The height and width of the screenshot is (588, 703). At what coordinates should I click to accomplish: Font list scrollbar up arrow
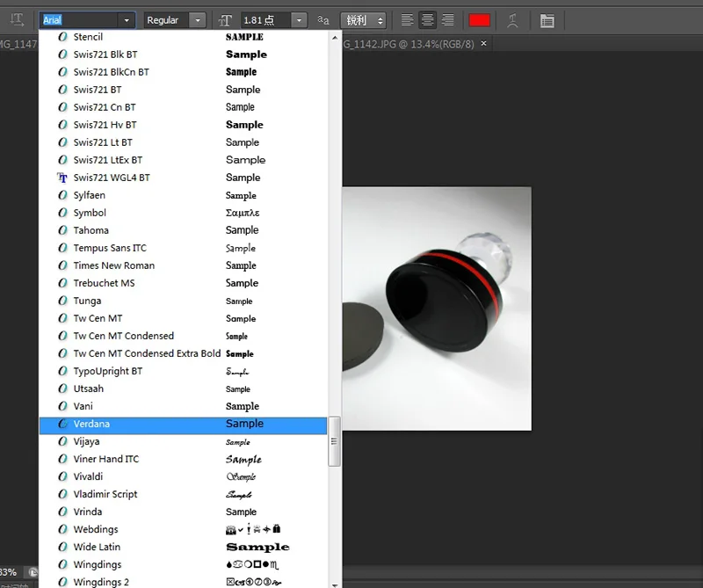pos(335,38)
